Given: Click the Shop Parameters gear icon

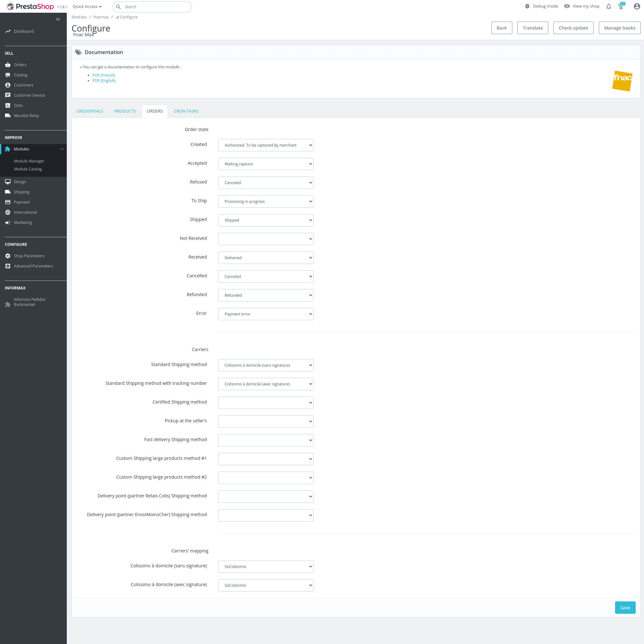Looking at the screenshot, I should [8, 256].
